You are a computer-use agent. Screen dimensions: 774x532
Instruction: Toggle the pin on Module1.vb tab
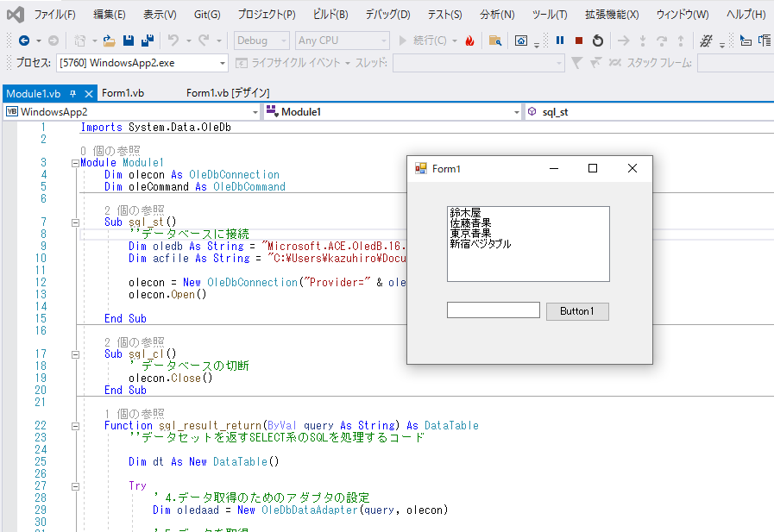73,93
